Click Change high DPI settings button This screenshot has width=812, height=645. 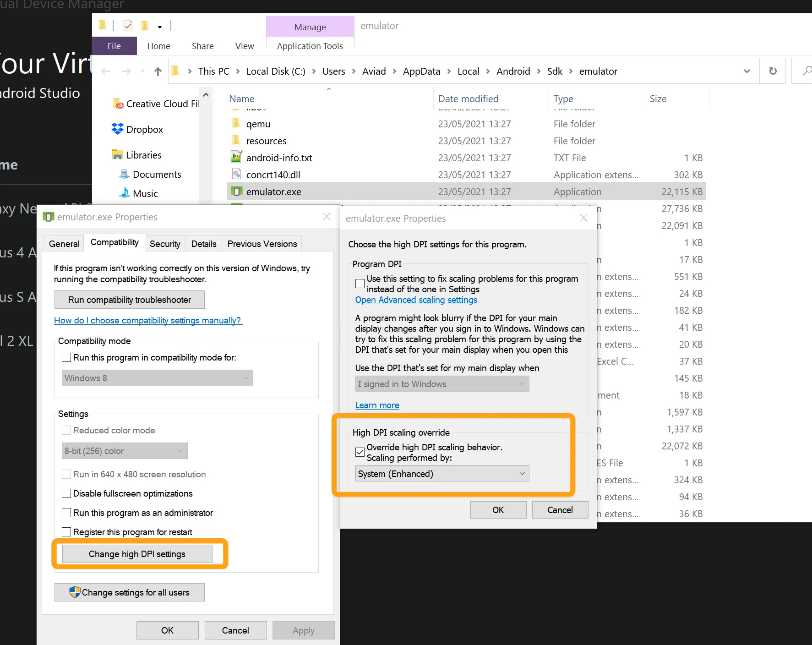pyautogui.click(x=137, y=554)
